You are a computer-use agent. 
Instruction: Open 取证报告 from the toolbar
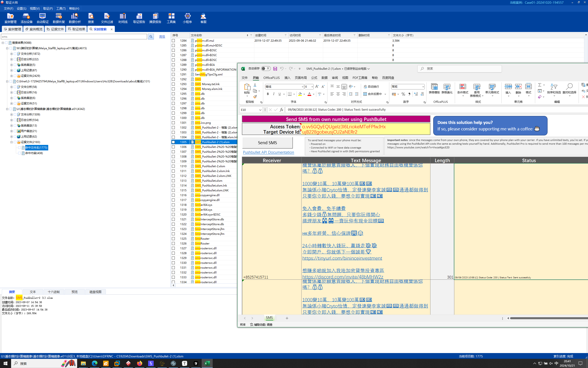point(139,18)
